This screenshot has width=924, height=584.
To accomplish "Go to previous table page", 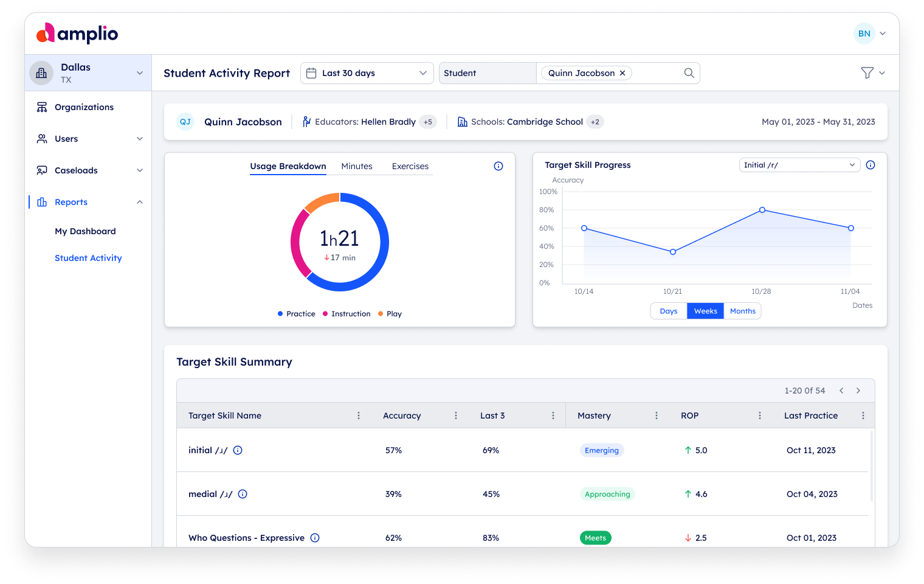I will 841,391.
